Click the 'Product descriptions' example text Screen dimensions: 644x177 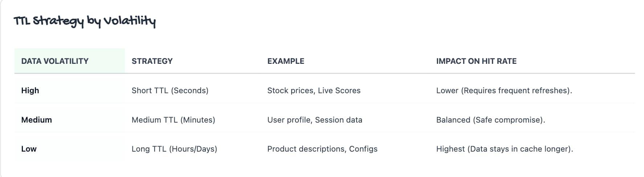306,149
